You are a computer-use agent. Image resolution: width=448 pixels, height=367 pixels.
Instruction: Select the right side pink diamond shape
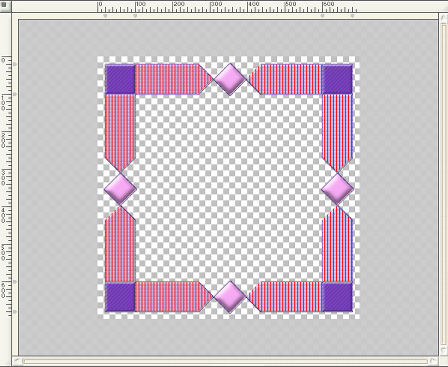pyautogui.click(x=337, y=188)
